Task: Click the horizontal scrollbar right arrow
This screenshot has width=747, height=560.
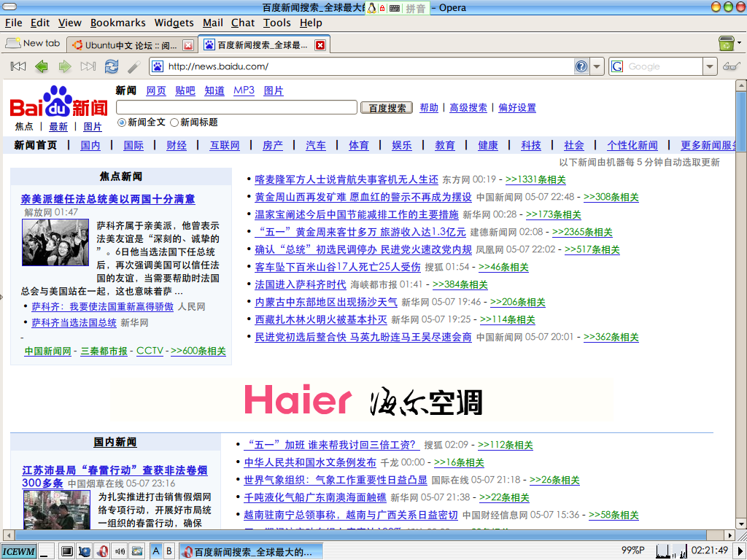Action: click(729, 535)
